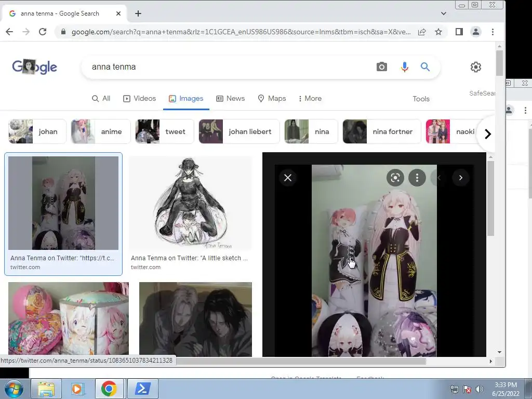532x399 pixels.
Task: Open the taskbar clock showing 3:33 PM
Action: click(506, 389)
